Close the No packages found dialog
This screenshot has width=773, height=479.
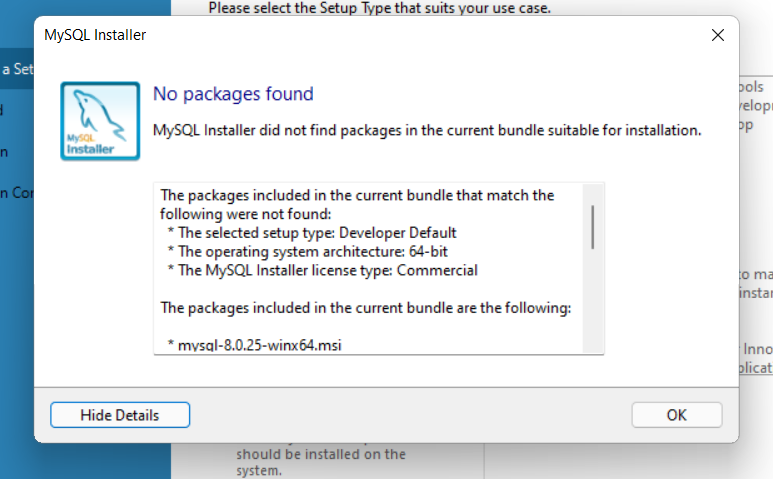pos(718,35)
